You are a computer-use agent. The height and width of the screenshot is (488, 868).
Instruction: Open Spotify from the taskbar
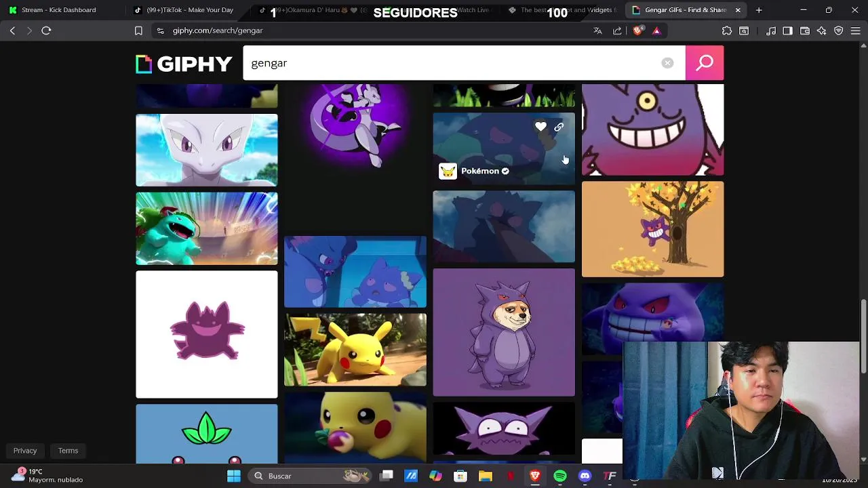pyautogui.click(x=560, y=476)
